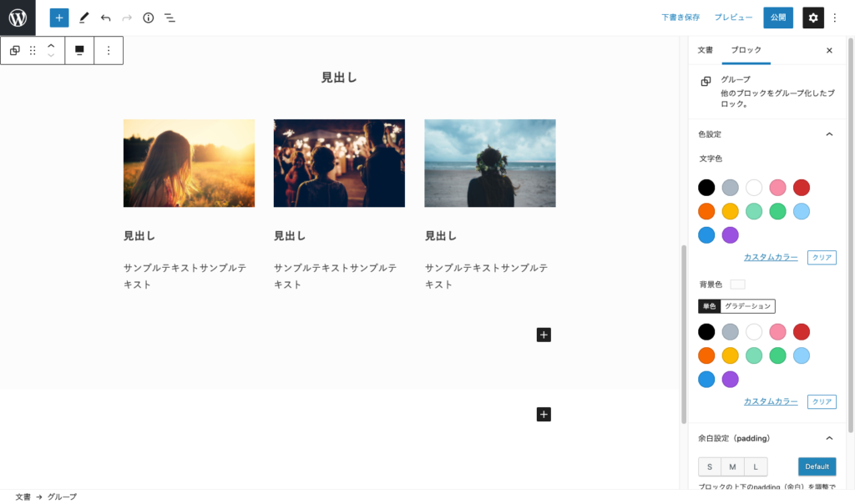Pick purple text color swatch

(x=730, y=234)
